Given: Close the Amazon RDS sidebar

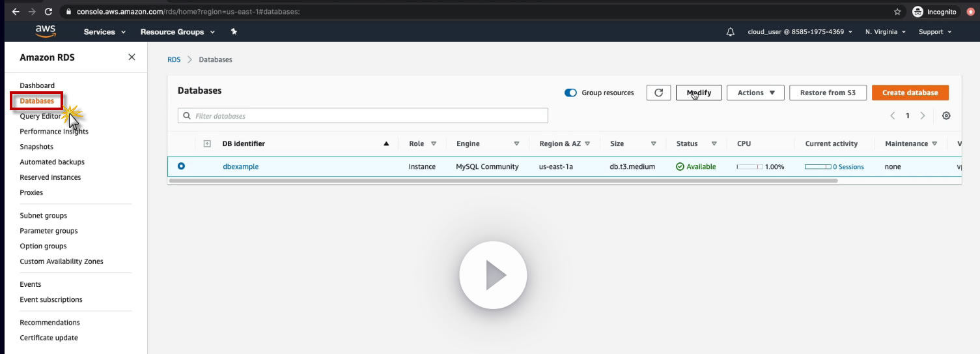Looking at the screenshot, I should pos(132,57).
